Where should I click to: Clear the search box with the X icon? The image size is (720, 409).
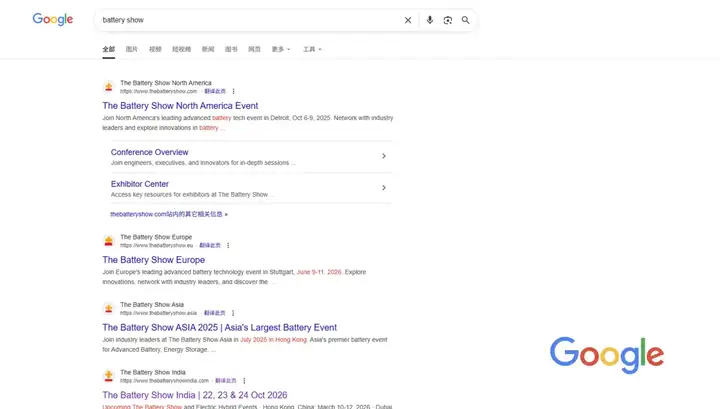click(408, 20)
